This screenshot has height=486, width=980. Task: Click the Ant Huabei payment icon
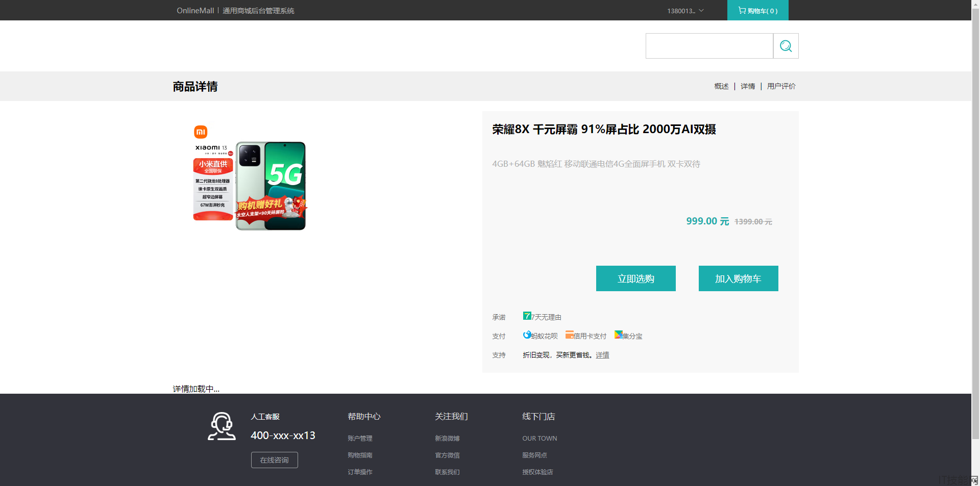[x=527, y=335]
